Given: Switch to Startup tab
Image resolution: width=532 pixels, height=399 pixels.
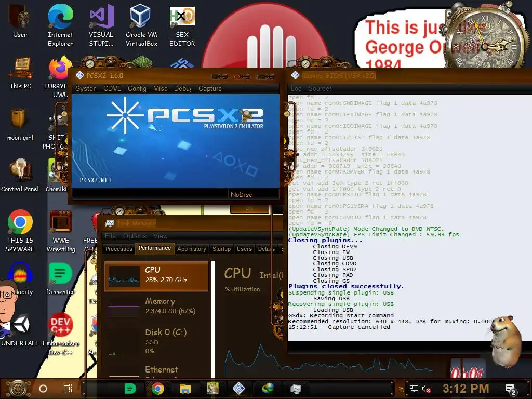Looking at the screenshot, I should [221, 249].
